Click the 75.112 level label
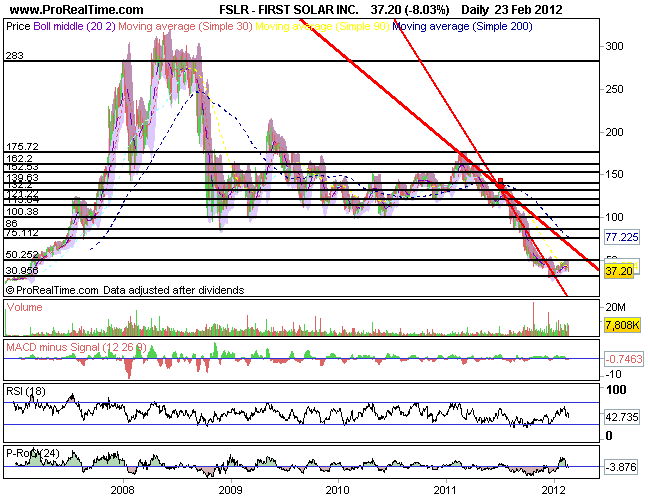This screenshot has height=500, width=650. (x=22, y=233)
